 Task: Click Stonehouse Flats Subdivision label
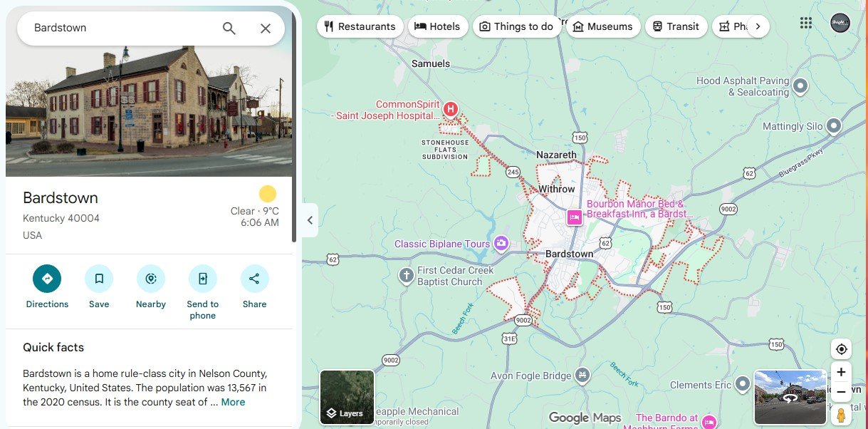tap(445, 149)
